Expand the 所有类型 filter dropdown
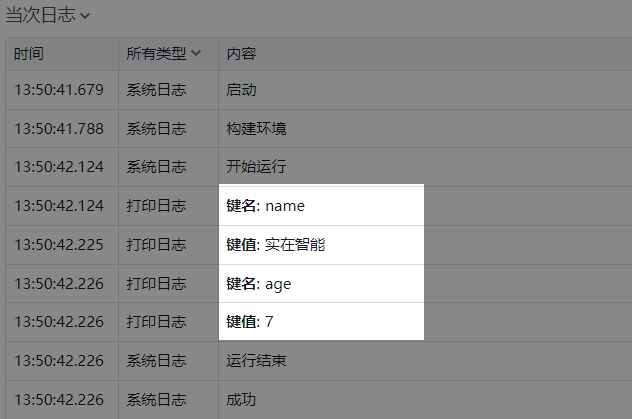Viewport: 632px width, 419px height. tap(163, 53)
